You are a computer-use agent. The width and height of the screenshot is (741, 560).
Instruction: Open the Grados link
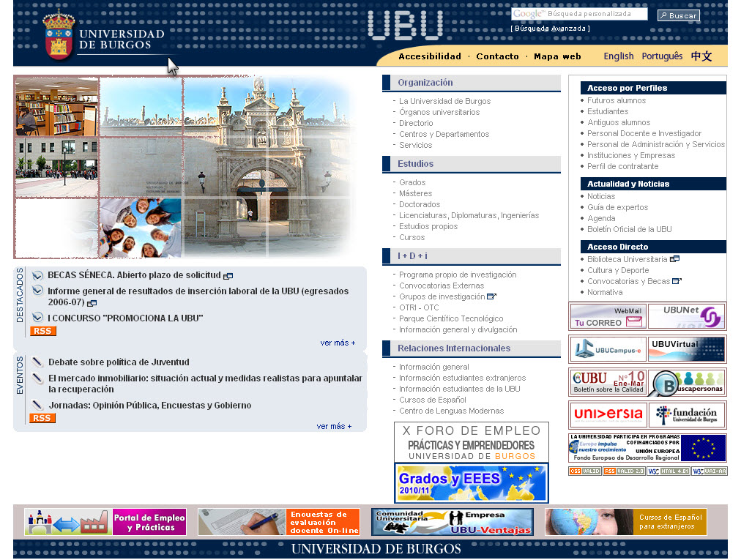(x=412, y=182)
